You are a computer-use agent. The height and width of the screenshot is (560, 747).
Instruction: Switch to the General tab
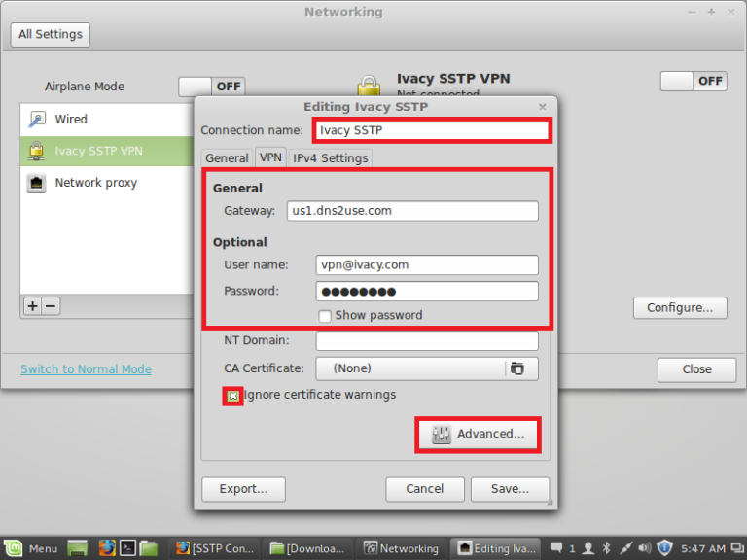coord(227,158)
